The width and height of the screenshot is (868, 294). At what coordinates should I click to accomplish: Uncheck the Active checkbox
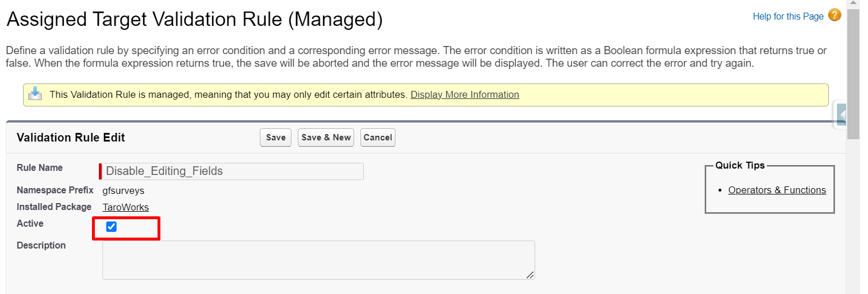tap(112, 227)
